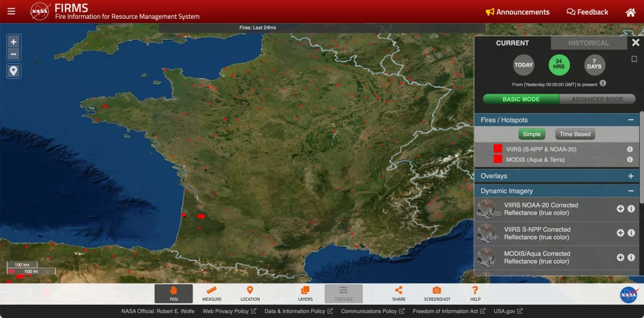Show info for VIIRS (S-NPP & NOAA-20)
The height and width of the screenshot is (318, 644).
630,150
